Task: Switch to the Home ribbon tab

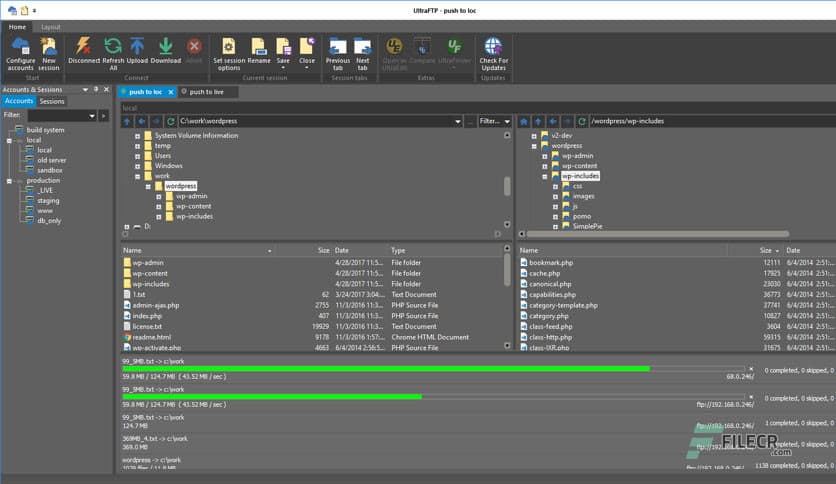Action: coord(17,27)
